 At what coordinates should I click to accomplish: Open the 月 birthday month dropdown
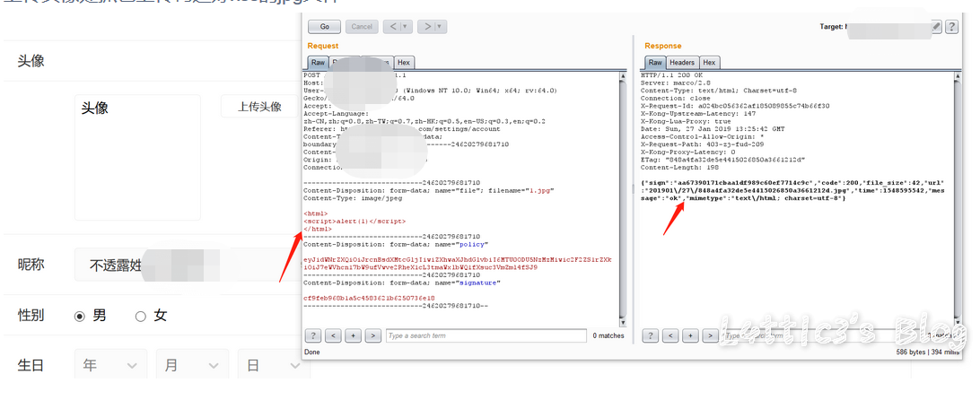pyautogui.click(x=192, y=365)
